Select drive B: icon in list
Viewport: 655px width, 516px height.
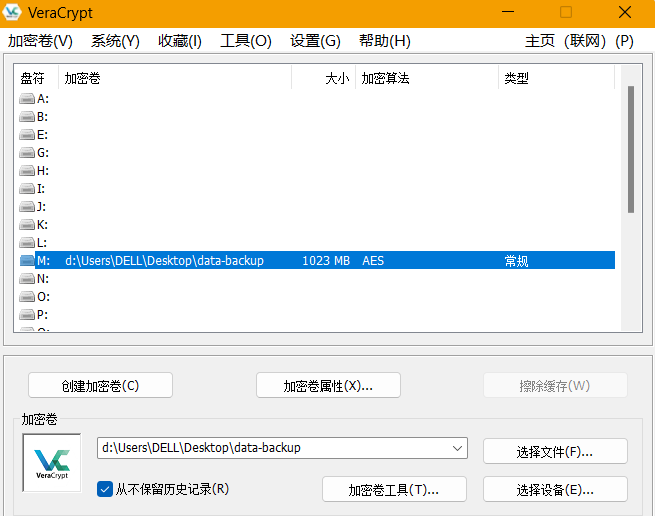(27, 117)
